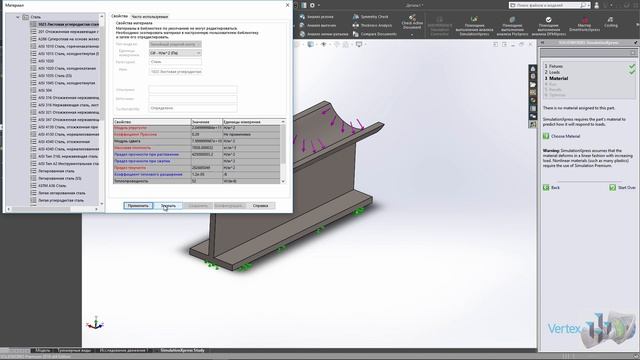
Task: Launch Thickness Analysis tool
Action: click(x=372, y=25)
